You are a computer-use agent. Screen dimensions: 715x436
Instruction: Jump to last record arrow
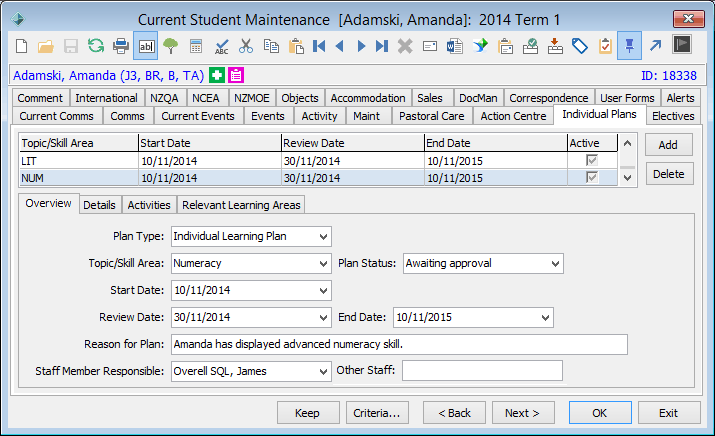coord(382,46)
